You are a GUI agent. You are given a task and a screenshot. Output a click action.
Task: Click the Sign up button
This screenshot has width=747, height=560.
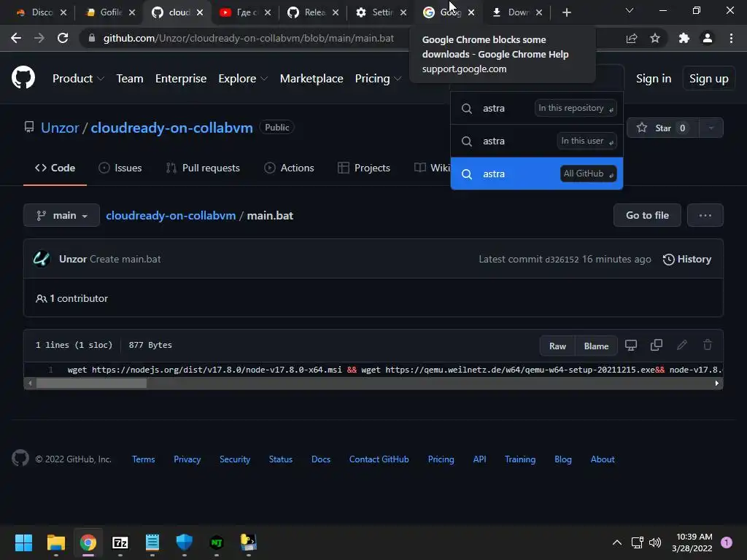(709, 79)
